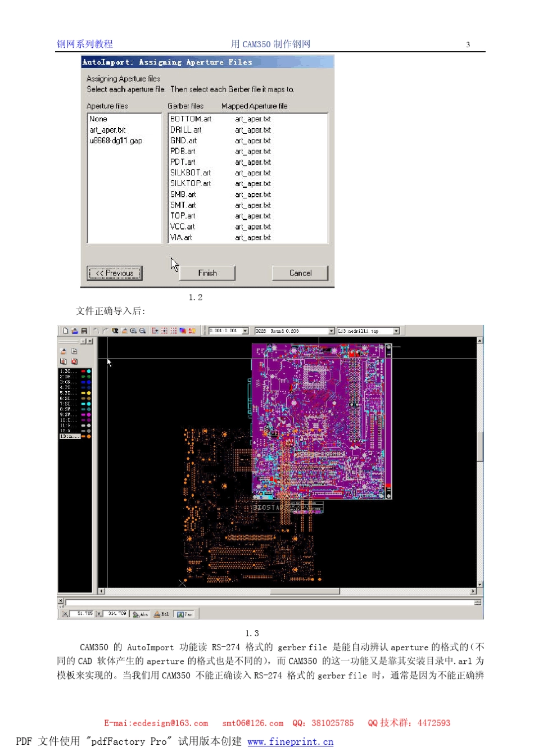Select layer 2:DR in the layer list
Viewport: 534px width, 756px height.
click(69, 377)
